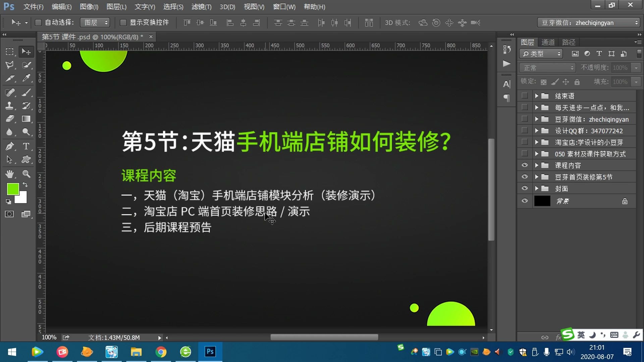Click the foreground green color swatch

pyautogui.click(x=13, y=189)
